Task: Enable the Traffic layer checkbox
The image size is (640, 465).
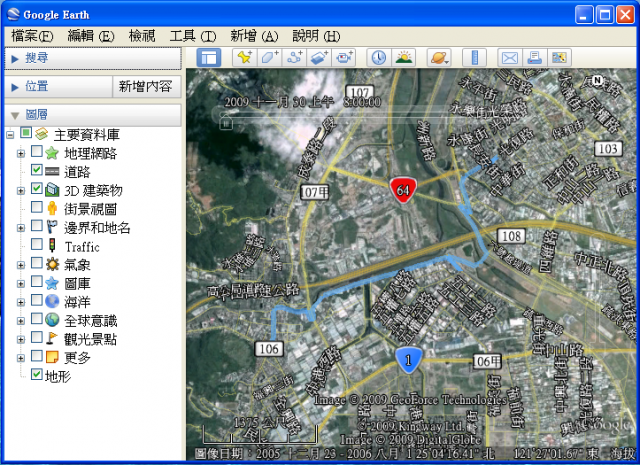Action: (37, 244)
